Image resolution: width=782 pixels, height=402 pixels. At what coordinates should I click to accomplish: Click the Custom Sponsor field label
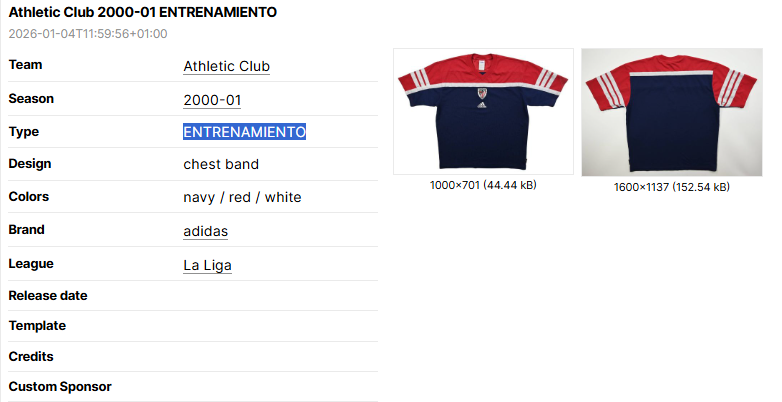(60, 387)
